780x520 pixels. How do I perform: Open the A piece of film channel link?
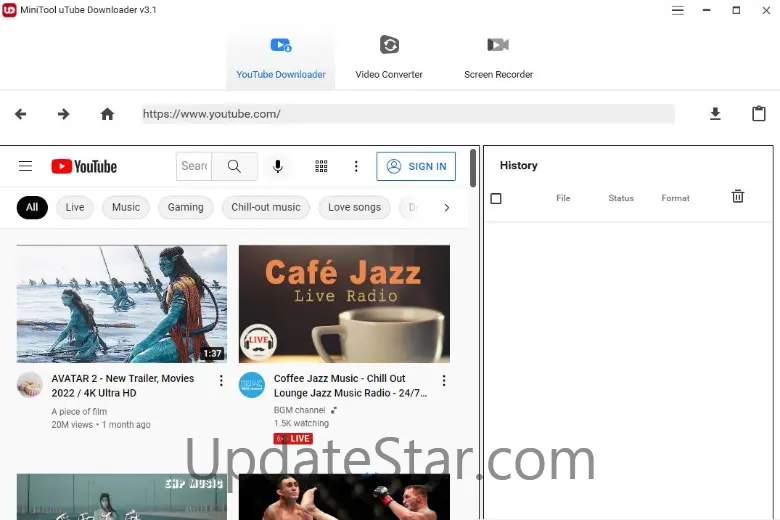[x=79, y=412]
